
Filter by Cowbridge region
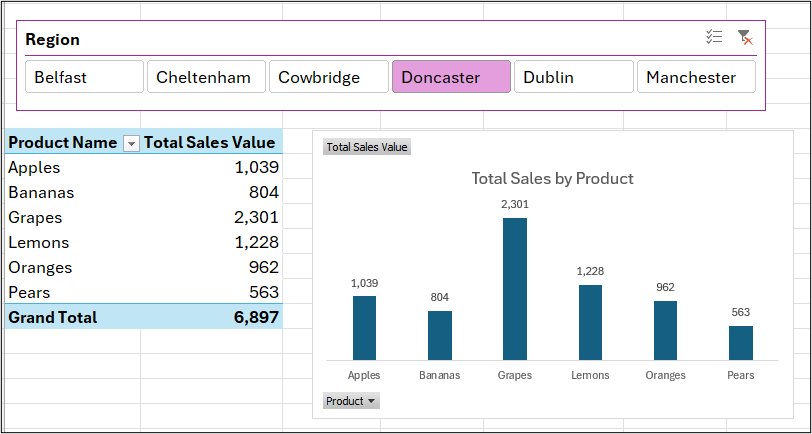(x=329, y=77)
